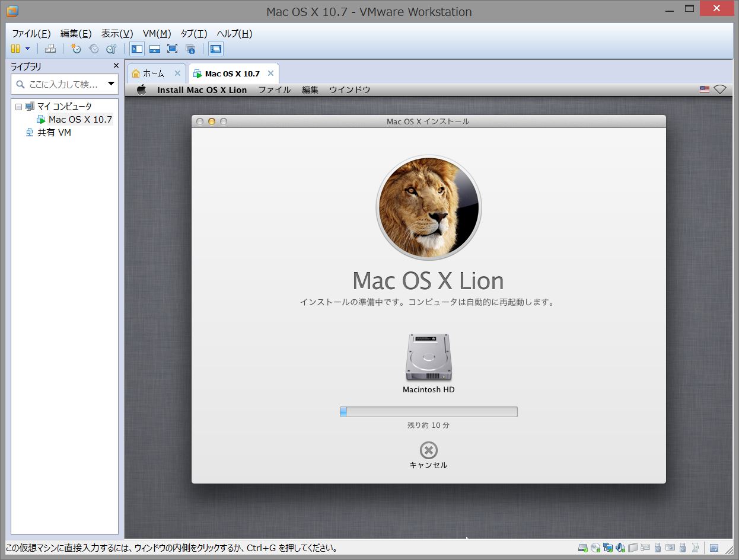Open the guest ウインドウ menu
The width and height of the screenshot is (739, 560).
click(350, 90)
